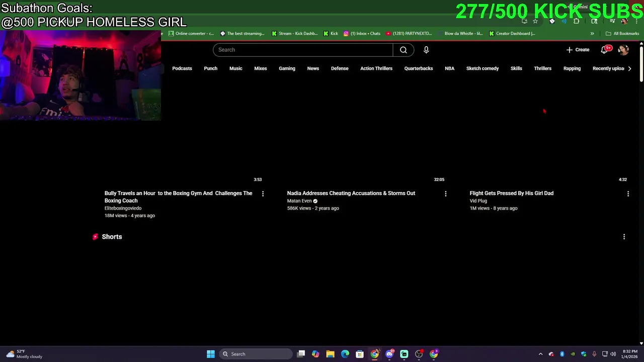Select the Podcasts category chip

pyautogui.click(x=182, y=68)
